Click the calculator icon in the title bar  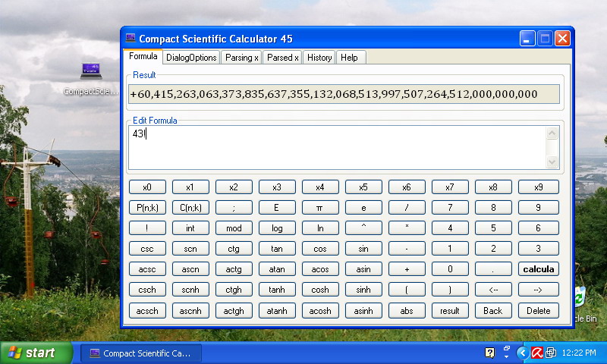(x=131, y=38)
